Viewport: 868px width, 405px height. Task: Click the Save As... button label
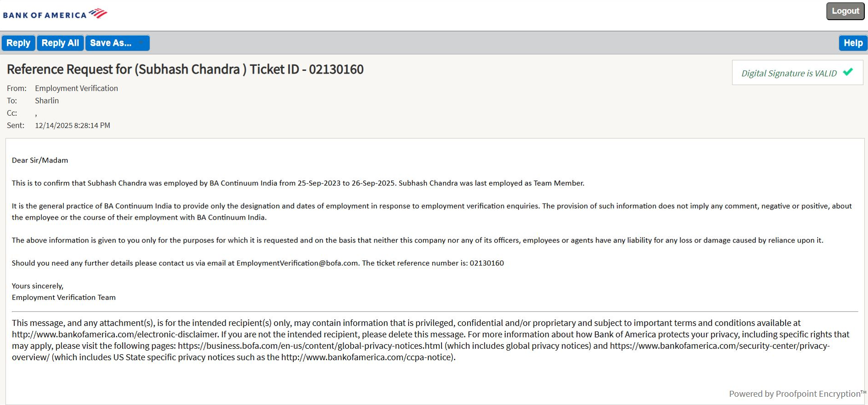point(110,43)
